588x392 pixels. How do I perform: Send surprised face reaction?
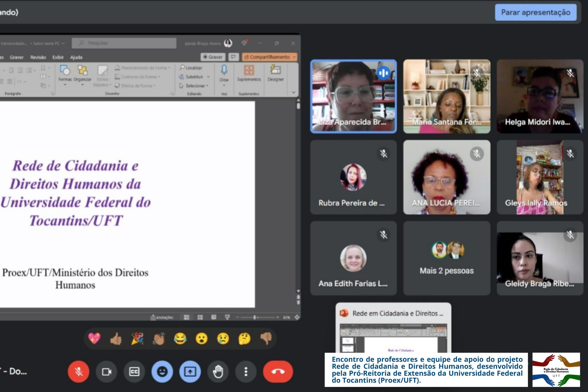[201, 339]
